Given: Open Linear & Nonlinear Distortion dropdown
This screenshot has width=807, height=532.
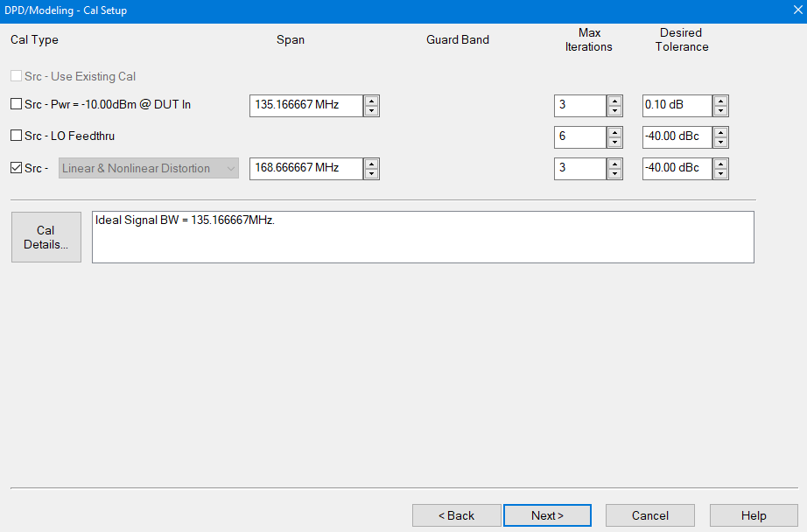Looking at the screenshot, I should click(x=149, y=169).
